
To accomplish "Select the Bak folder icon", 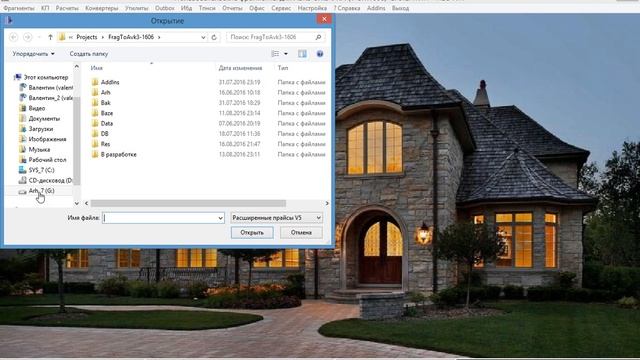I will (95, 102).
